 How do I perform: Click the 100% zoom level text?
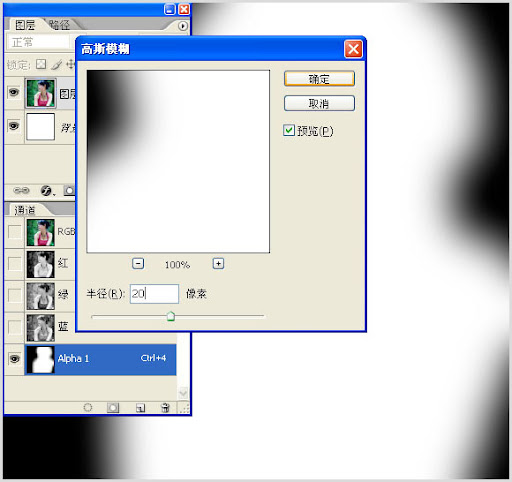point(177,265)
